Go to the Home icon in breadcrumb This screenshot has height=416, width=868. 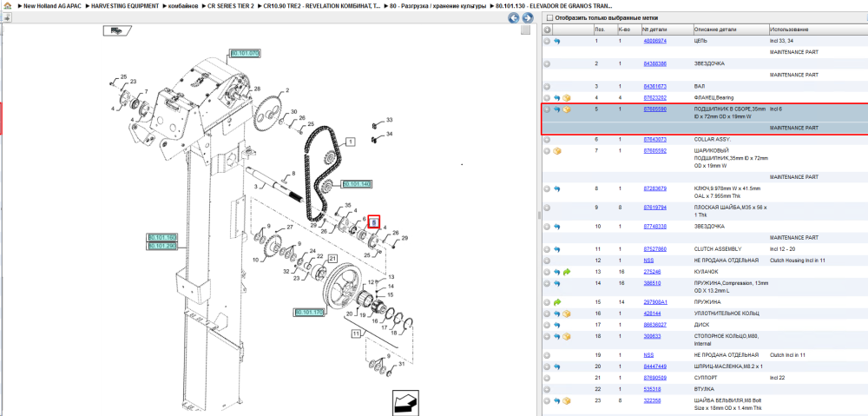pos(7,5)
